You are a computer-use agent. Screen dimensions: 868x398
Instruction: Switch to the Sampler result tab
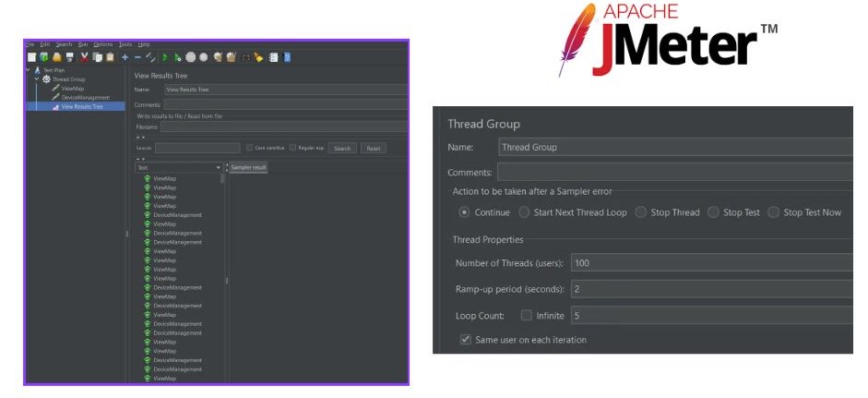pyautogui.click(x=248, y=167)
